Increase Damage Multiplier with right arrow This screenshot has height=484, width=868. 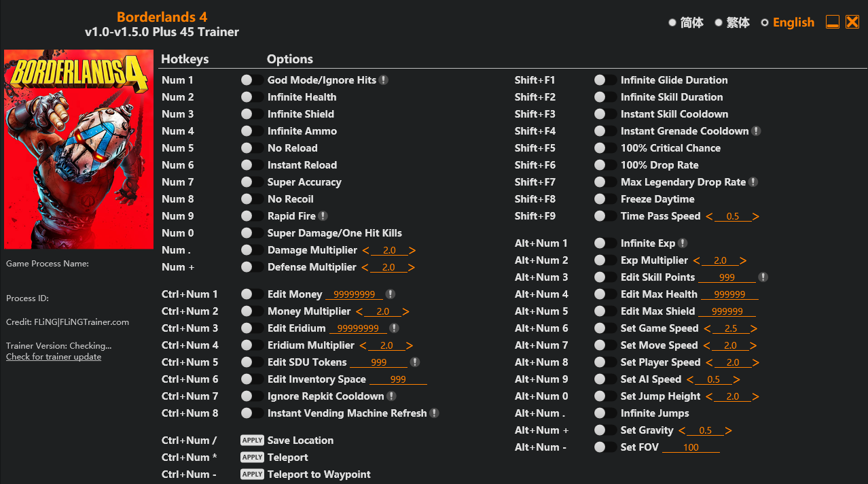pyautogui.click(x=412, y=250)
